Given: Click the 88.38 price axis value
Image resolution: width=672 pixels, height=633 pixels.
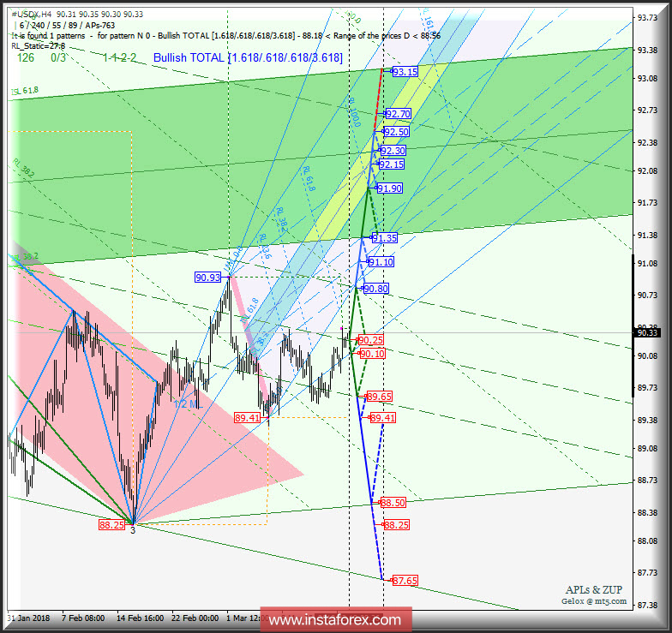Looking at the screenshot, I should (647, 512).
